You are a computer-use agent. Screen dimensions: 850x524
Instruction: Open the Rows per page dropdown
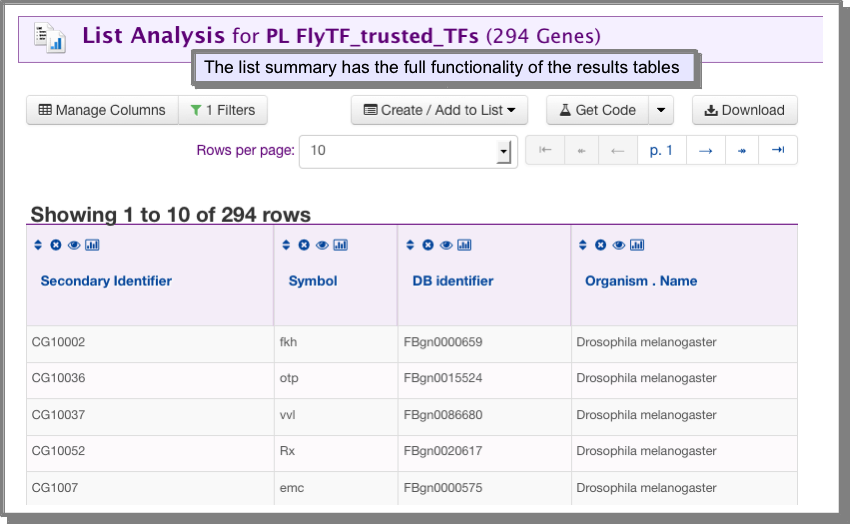point(408,151)
